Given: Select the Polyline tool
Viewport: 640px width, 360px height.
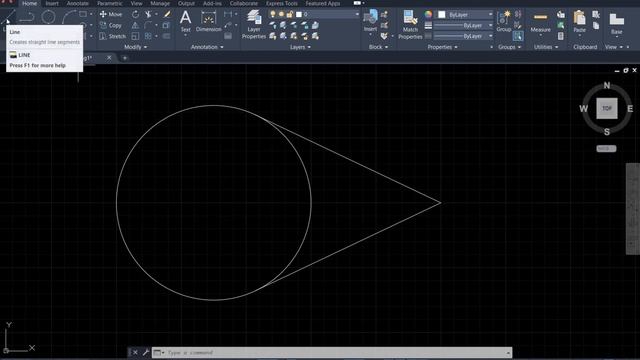Looking at the screenshot, I should click(x=27, y=17).
